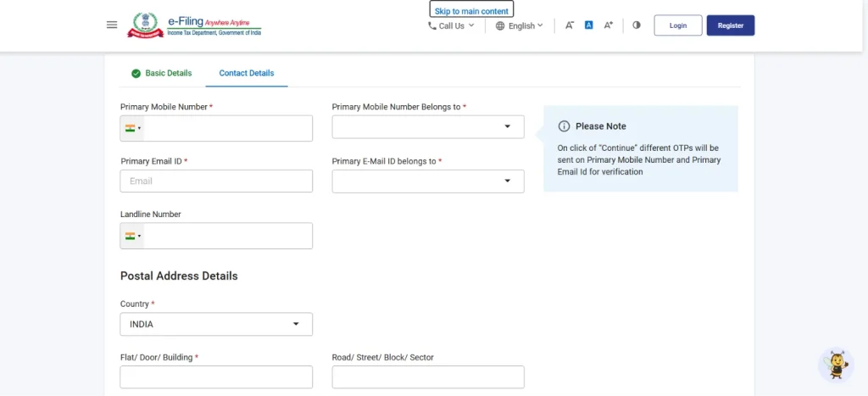Viewport: 868px width, 396px height.
Task: Click the Login button
Action: [x=678, y=25]
